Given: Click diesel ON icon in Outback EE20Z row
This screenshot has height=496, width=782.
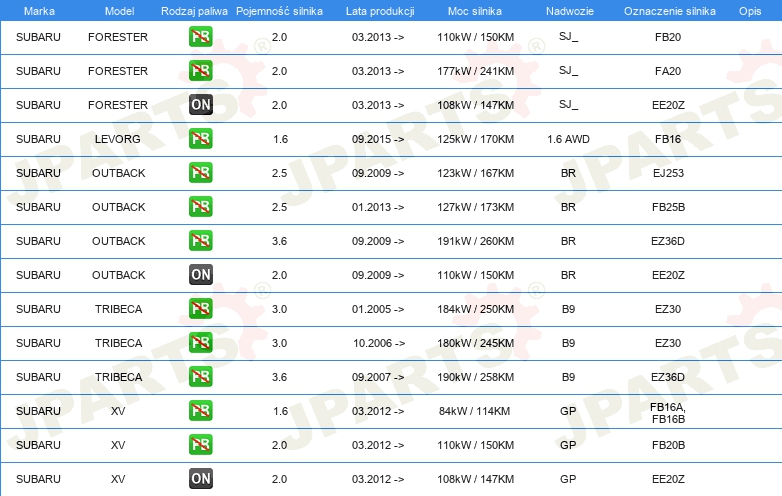Looking at the screenshot, I should click(x=200, y=275).
